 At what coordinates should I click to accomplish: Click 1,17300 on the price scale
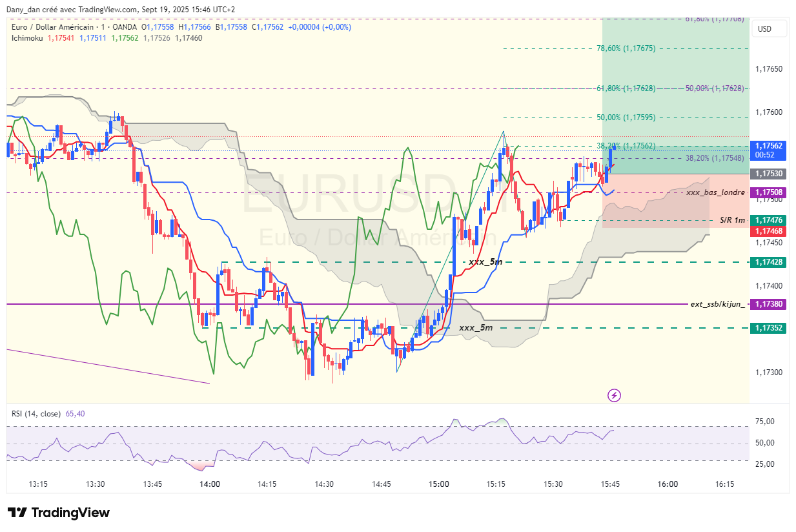[x=769, y=373]
